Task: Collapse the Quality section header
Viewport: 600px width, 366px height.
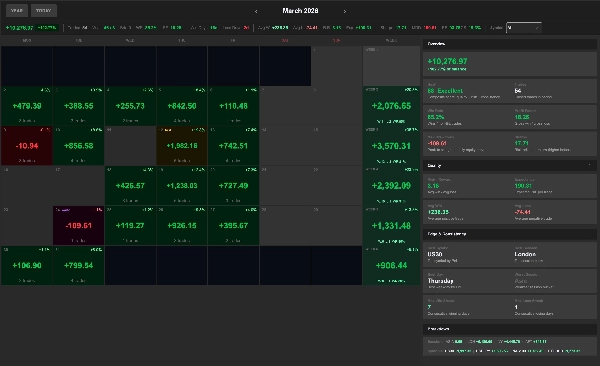Action: [x=510, y=166]
